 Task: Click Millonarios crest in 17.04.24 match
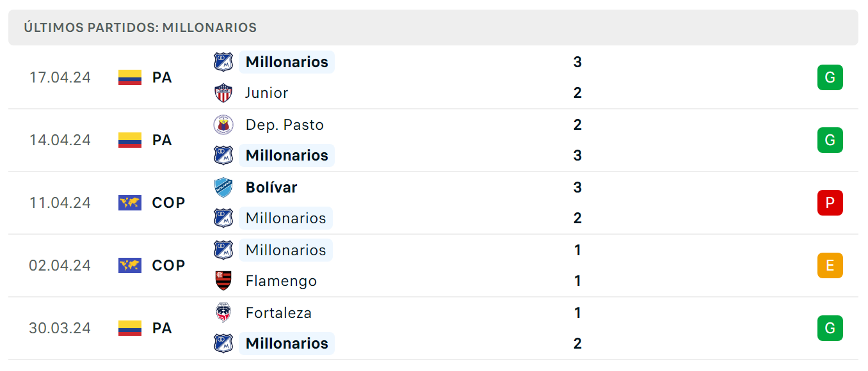pos(223,62)
